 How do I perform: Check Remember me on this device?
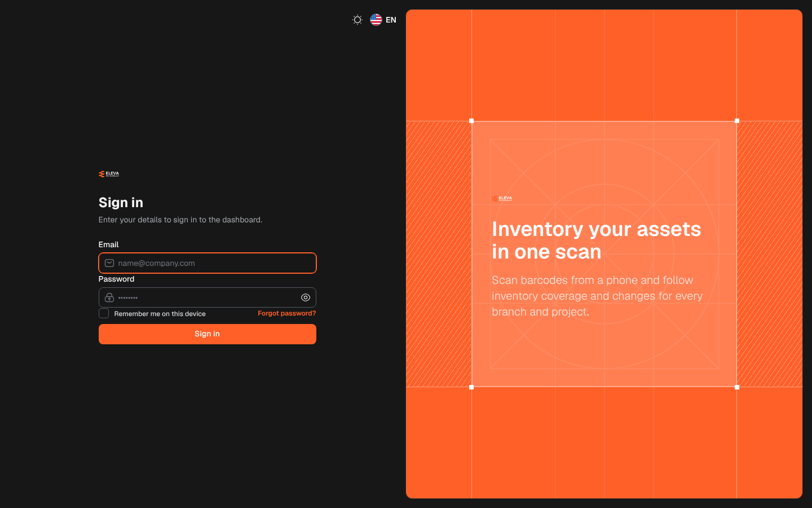[x=104, y=313]
